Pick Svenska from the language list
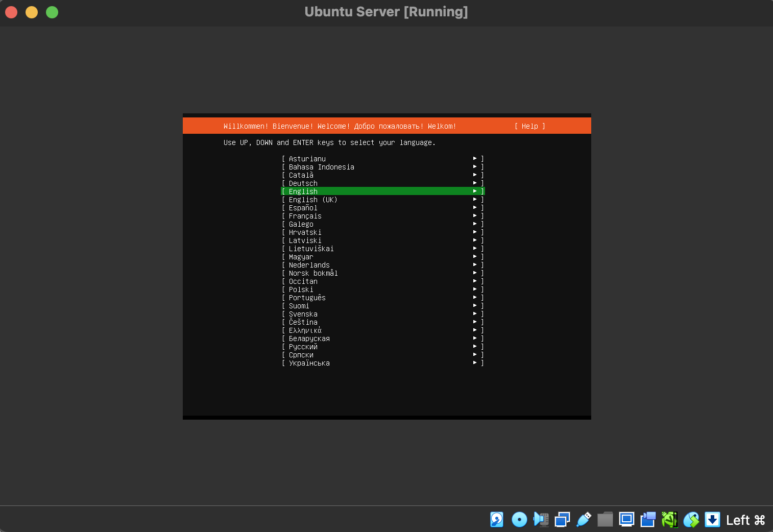Viewport: 773px width, 532px height. tap(383, 314)
